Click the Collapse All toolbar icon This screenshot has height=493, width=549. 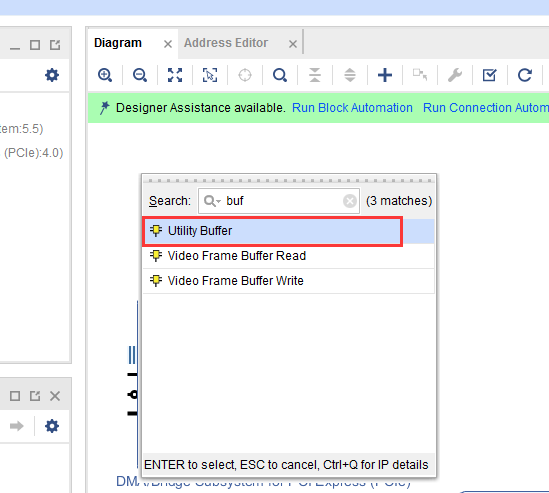tap(315, 75)
